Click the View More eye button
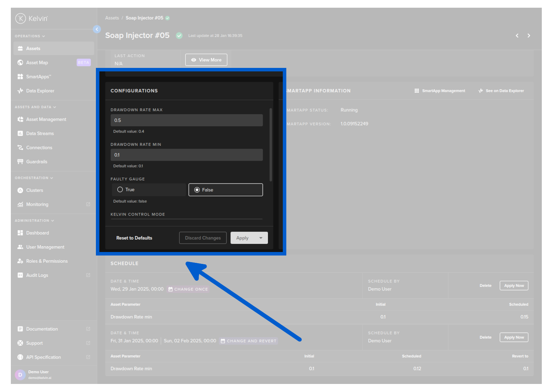553x392 pixels. pos(206,60)
